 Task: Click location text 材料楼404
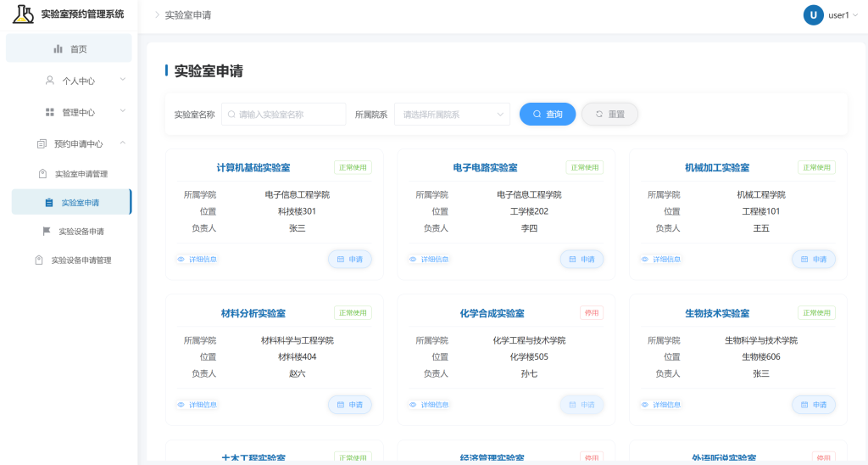point(297,357)
